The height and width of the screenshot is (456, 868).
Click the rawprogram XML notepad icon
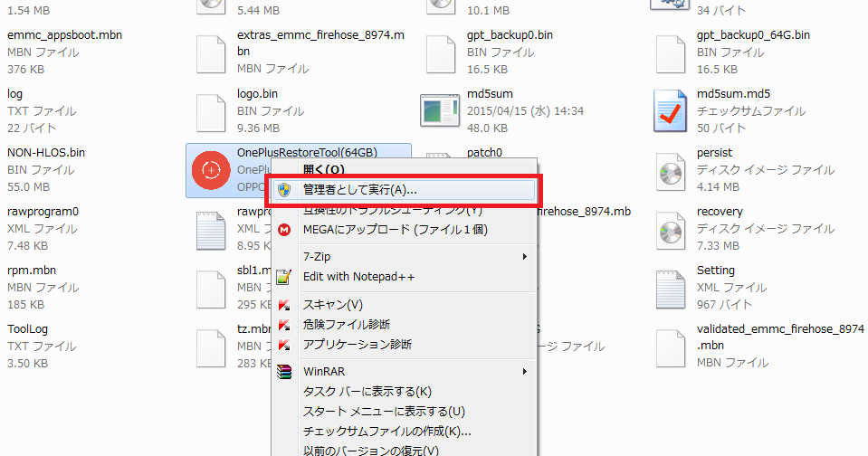click(211, 231)
